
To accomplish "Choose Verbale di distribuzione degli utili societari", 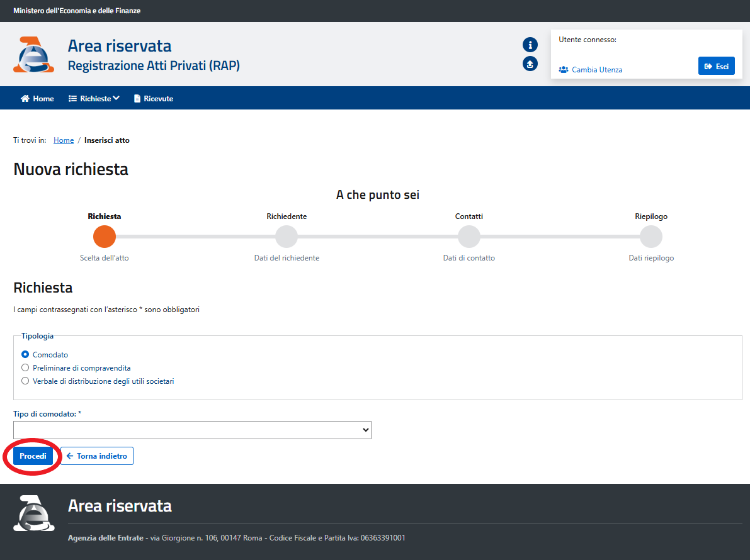I will [x=25, y=381].
